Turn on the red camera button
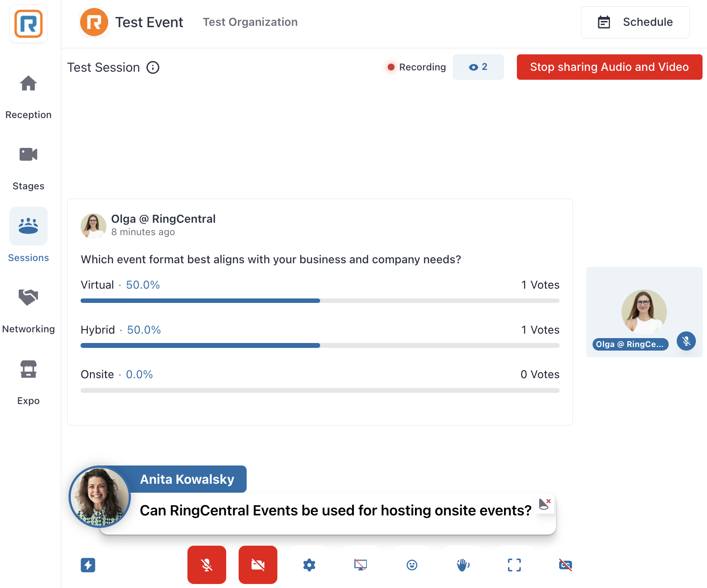Screen dimensions: 707x588 (x=258, y=565)
